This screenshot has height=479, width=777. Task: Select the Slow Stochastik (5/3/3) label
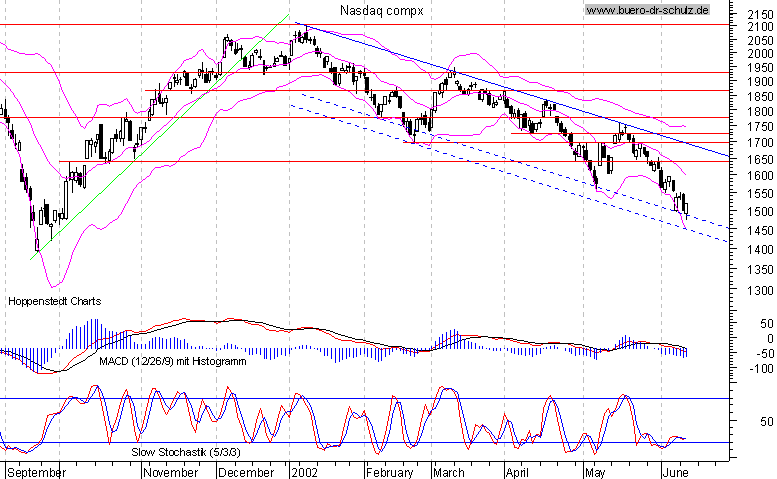coord(186,452)
